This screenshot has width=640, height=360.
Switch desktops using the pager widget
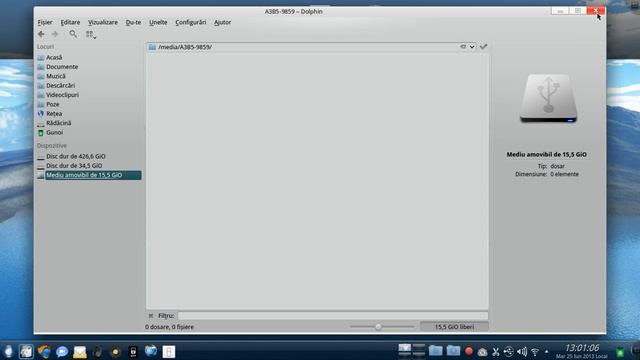pyautogui.click(x=412, y=351)
